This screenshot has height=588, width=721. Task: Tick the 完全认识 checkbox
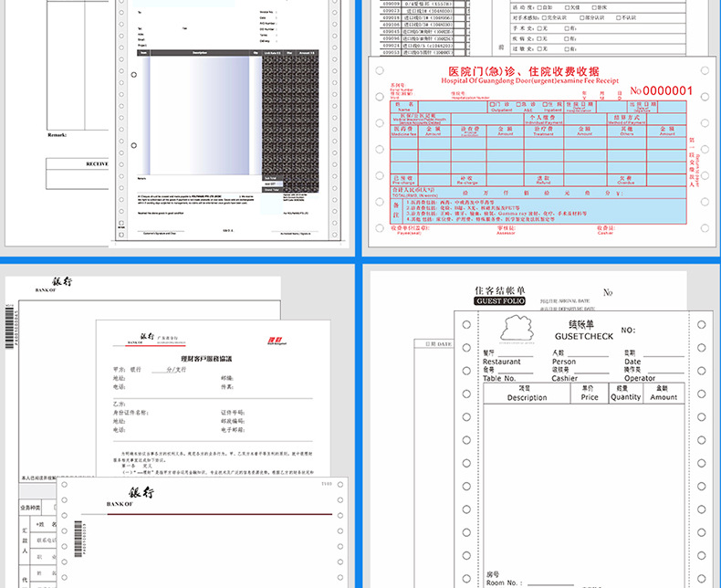click(545, 17)
